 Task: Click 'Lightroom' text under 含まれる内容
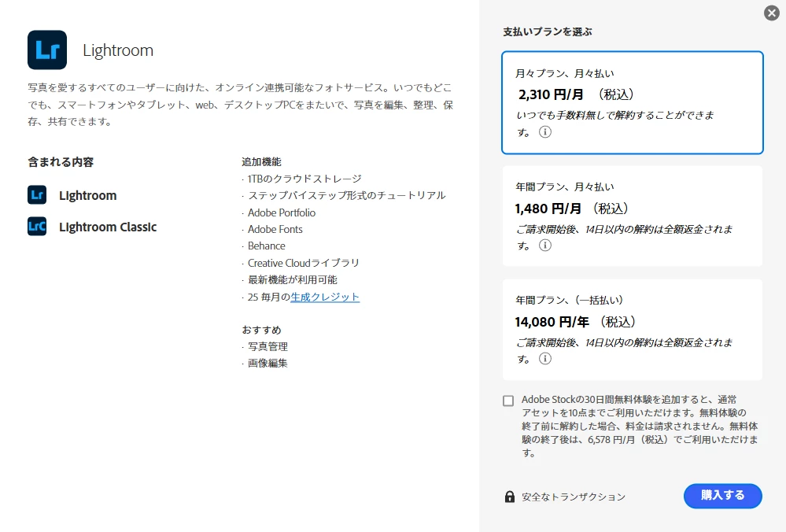point(87,195)
